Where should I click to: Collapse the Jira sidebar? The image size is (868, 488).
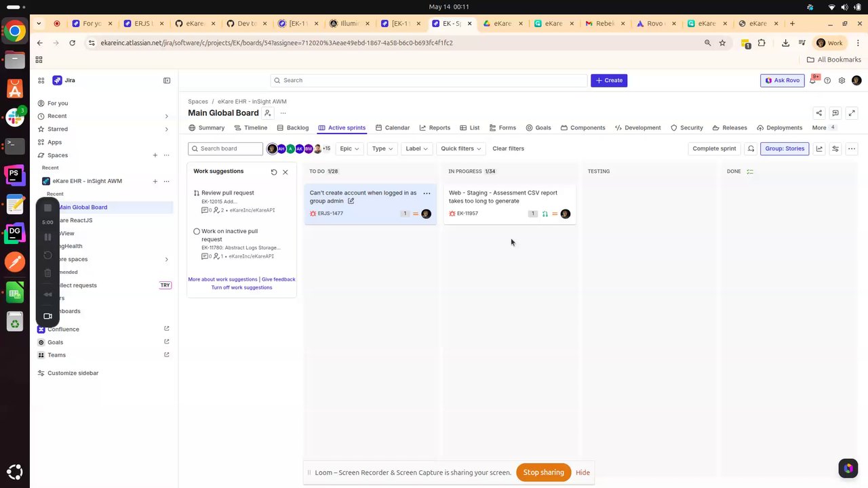coord(167,80)
